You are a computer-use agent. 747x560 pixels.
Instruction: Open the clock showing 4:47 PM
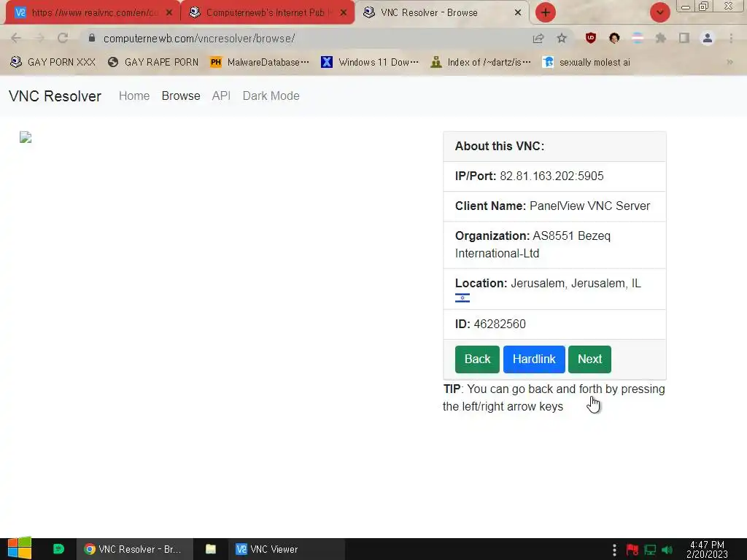pos(707,550)
